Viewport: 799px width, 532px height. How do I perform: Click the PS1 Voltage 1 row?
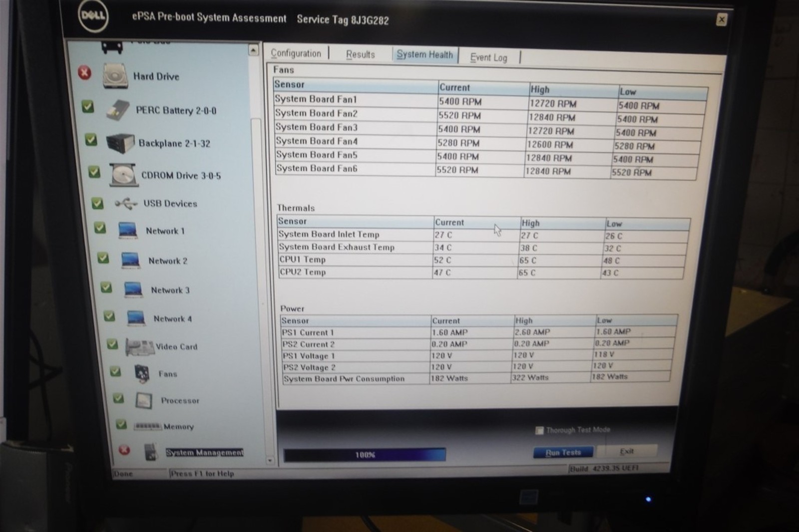point(477,355)
